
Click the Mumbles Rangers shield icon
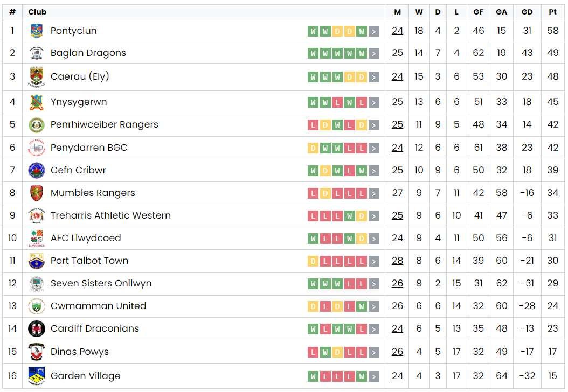click(37, 193)
